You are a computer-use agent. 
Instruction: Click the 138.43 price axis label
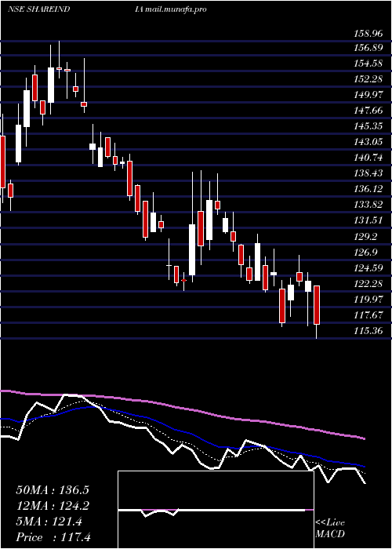pos(368,173)
